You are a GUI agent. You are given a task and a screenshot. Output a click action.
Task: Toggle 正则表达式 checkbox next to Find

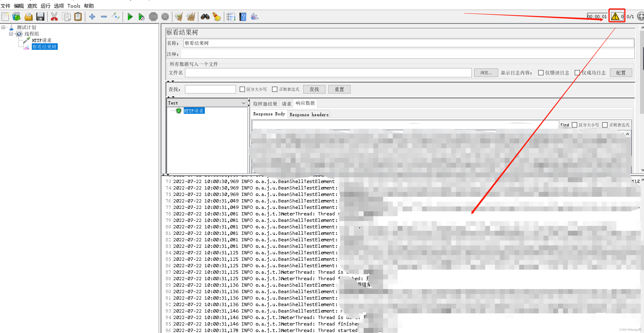pos(605,125)
